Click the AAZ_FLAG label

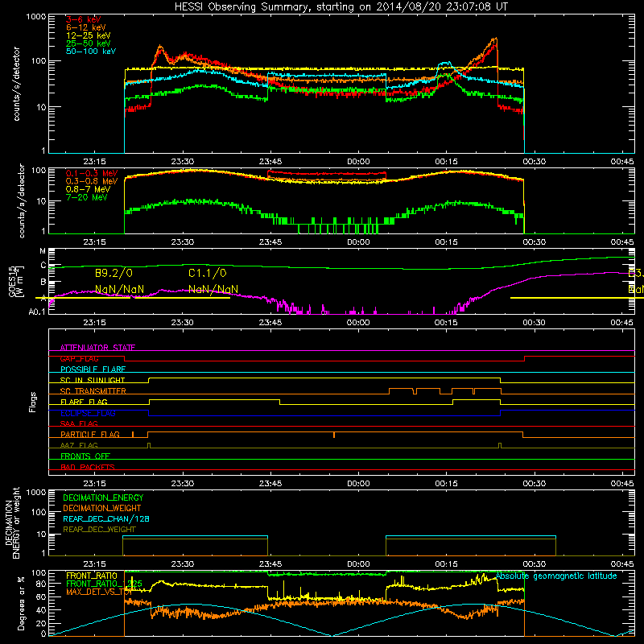tap(79, 445)
